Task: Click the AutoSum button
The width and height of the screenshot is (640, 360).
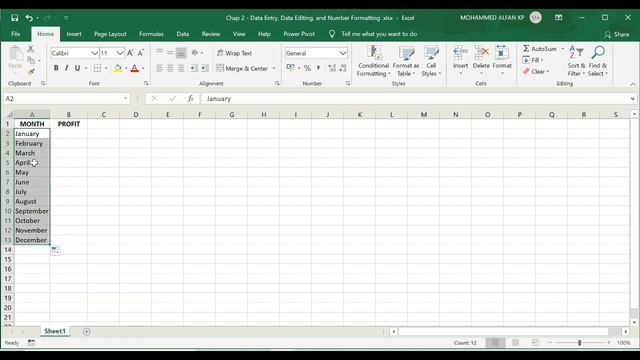Action: [x=540, y=49]
